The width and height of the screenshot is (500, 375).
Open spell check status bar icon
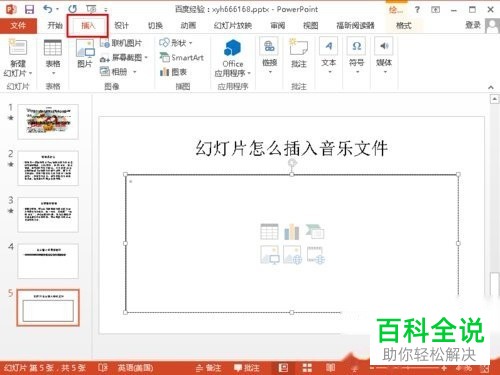(x=103, y=368)
